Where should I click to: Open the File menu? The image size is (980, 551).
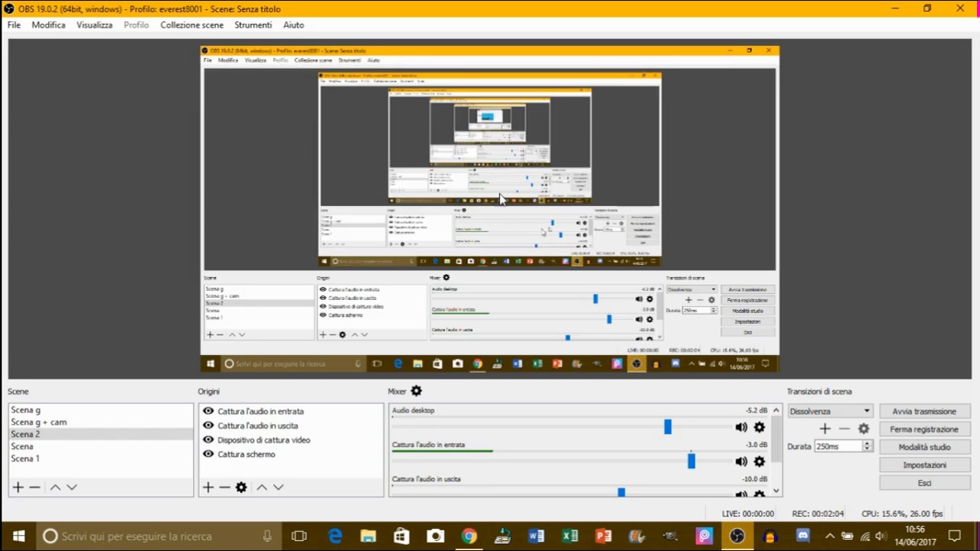(14, 24)
